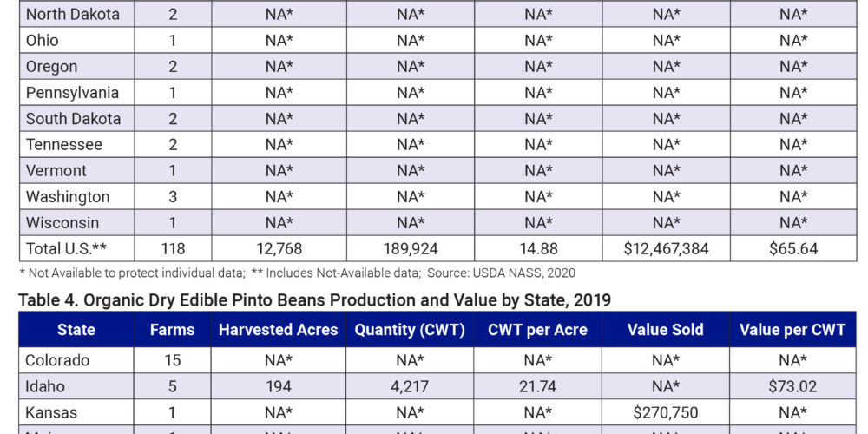The height and width of the screenshot is (434, 868).
Task: Click the Value Sold column header
Action: pyautogui.click(x=665, y=330)
